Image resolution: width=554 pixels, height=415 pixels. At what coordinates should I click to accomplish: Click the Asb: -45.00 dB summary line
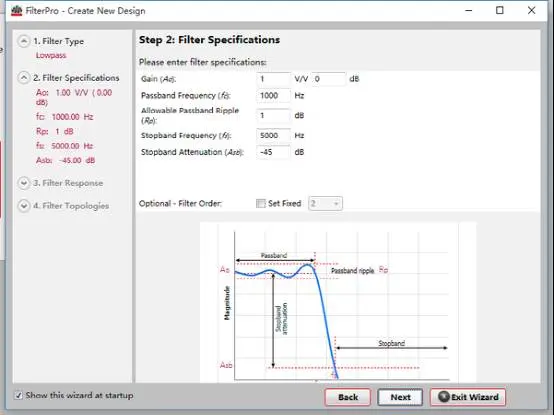coord(66,160)
